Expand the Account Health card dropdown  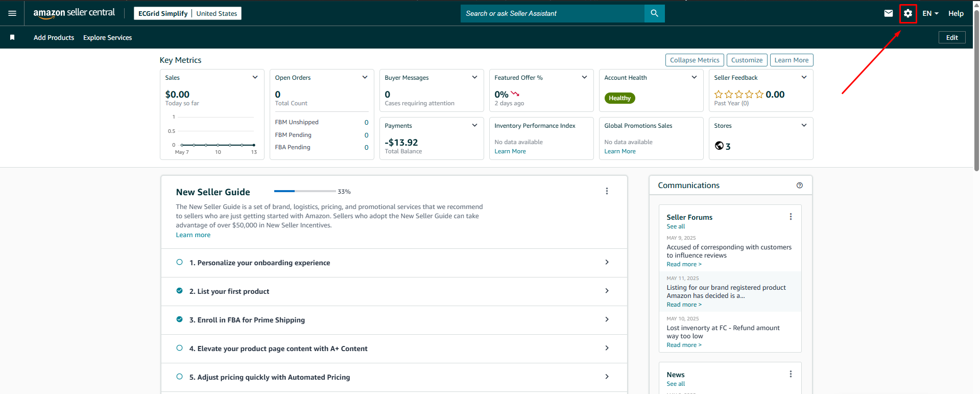pos(694,77)
